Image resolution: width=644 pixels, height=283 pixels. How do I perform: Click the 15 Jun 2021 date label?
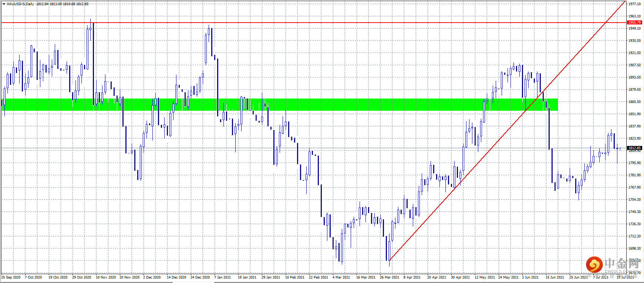pos(555,277)
